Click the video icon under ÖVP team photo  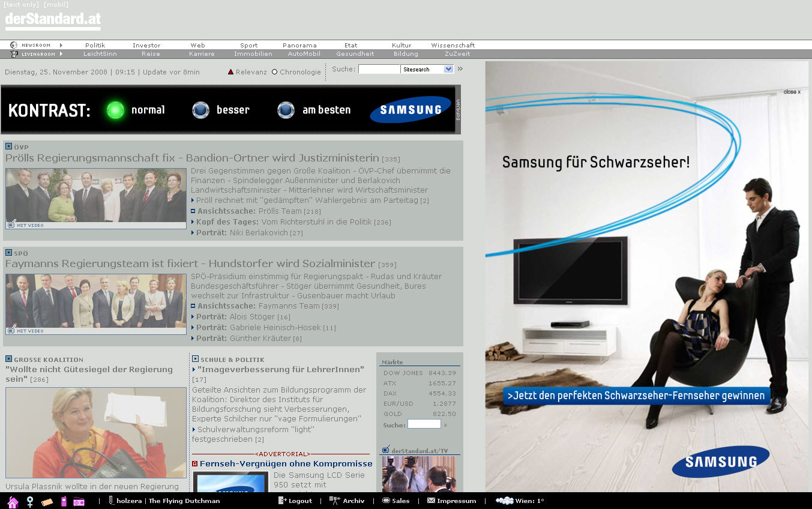pos(11,225)
